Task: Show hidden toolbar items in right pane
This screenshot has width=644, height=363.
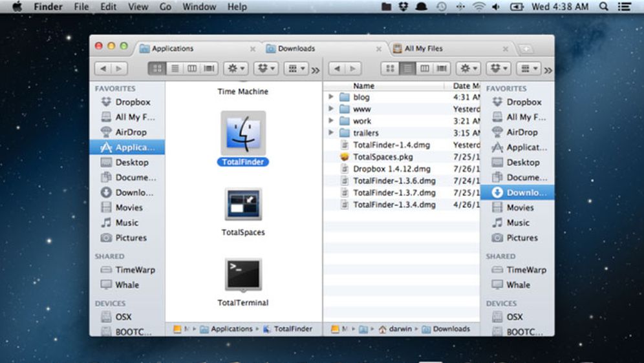Action: [548, 70]
